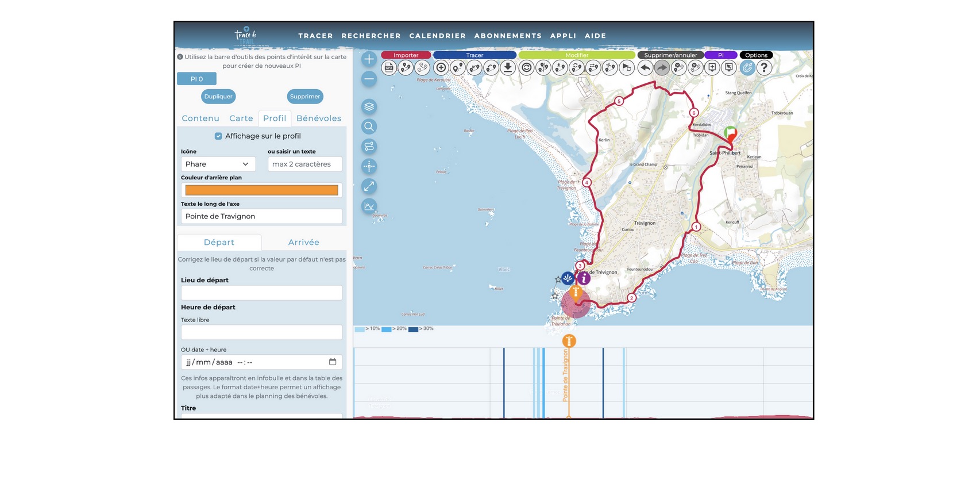Uncheck Affichage sur le profil checkbox
980x483 pixels.
218,136
